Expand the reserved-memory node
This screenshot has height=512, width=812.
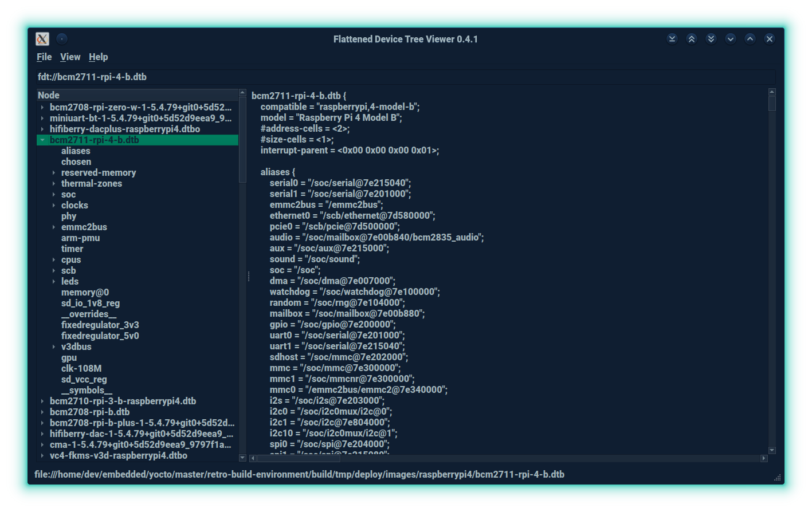54,172
